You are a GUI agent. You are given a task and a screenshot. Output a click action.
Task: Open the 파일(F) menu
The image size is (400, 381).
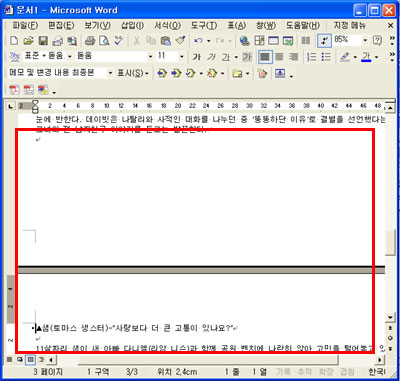[x=25, y=25]
